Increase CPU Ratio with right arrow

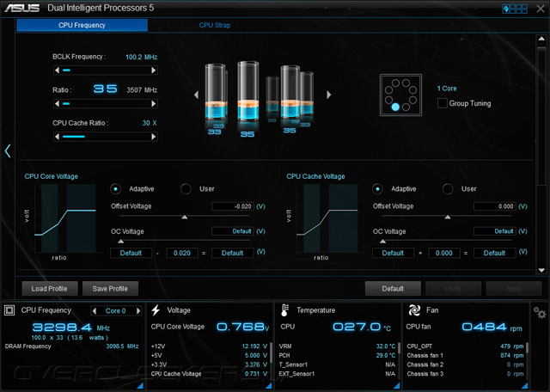pos(153,103)
